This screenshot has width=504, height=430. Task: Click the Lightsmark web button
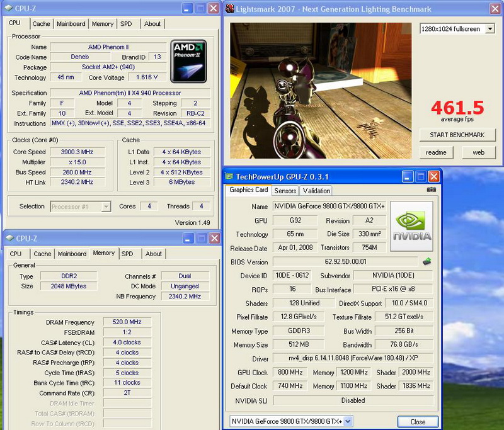478,152
